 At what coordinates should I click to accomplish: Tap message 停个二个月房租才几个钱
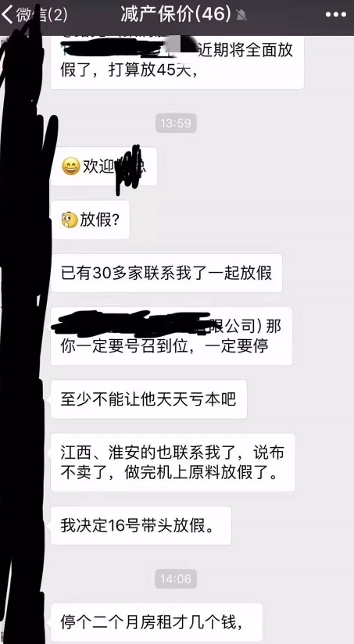pos(156,622)
